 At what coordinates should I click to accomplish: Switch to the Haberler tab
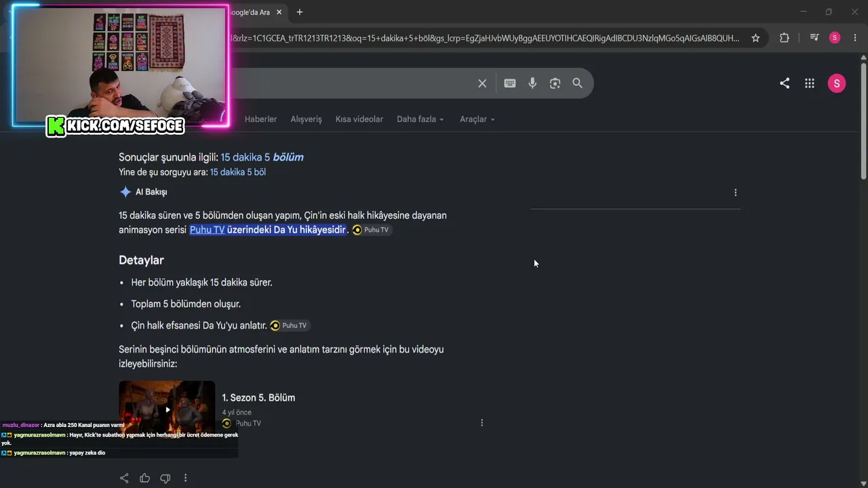[260, 119]
